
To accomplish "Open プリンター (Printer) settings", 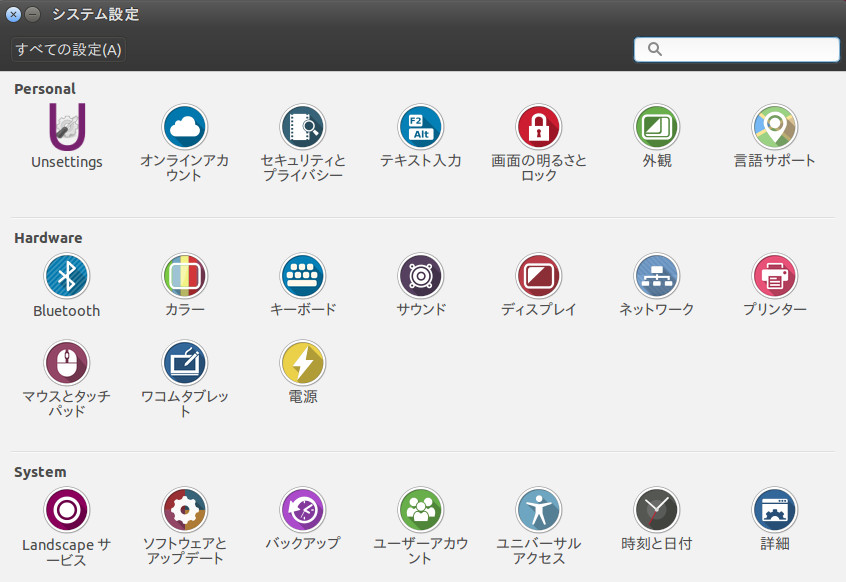I will [774, 276].
